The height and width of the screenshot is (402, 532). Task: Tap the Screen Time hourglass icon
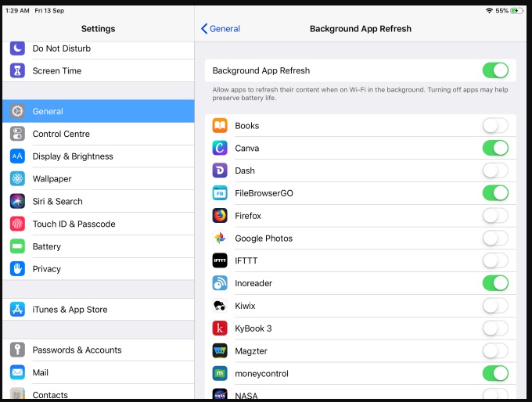pos(17,70)
